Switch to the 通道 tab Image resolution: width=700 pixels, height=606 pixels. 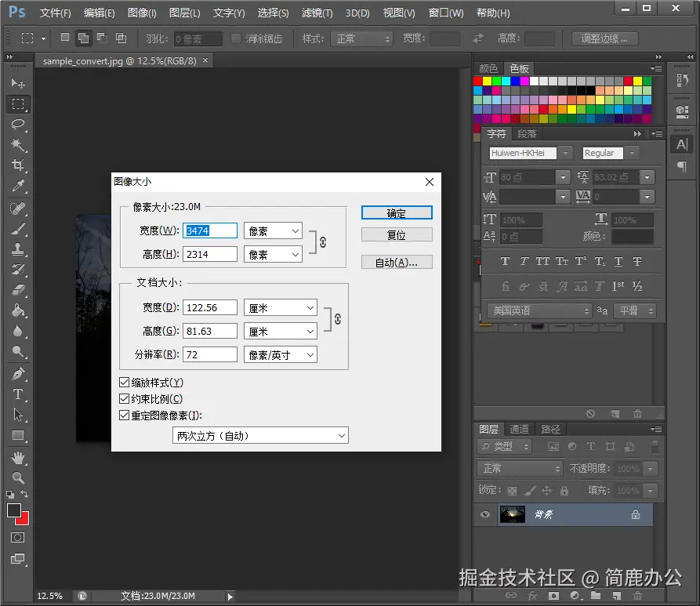click(519, 429)
